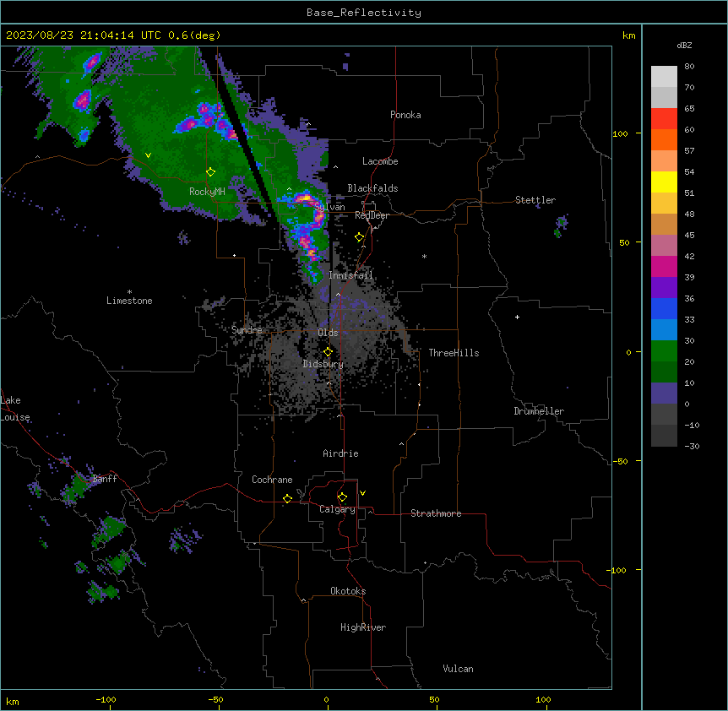
Task: Click the RedDeer city label
Action: 372,215
